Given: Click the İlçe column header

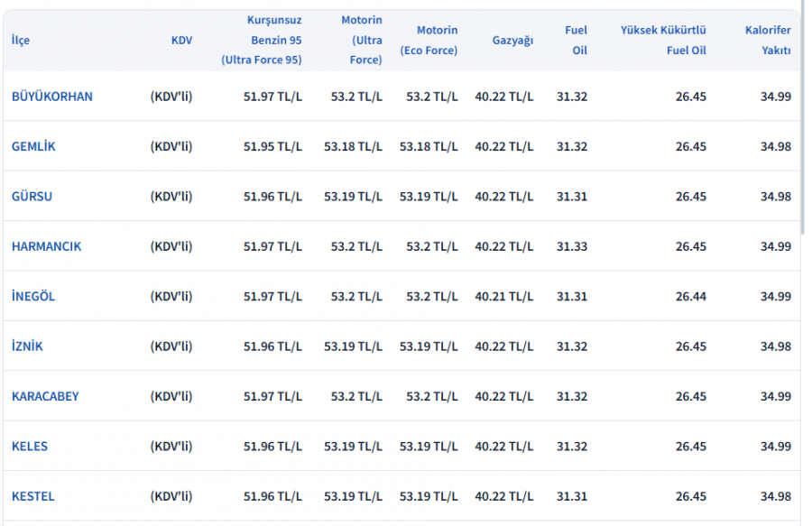Looking at the screenshot, I should click(x=21, y=40).
